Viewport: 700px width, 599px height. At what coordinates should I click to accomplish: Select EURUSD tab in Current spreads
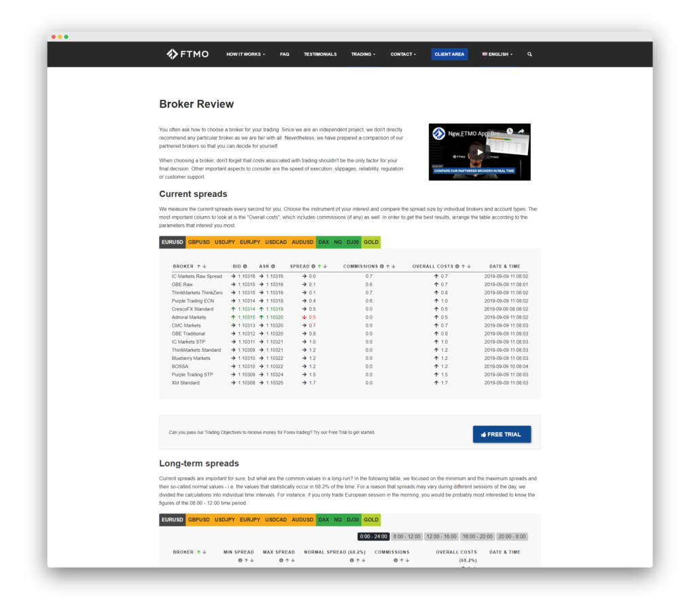(x=173, y=242)
